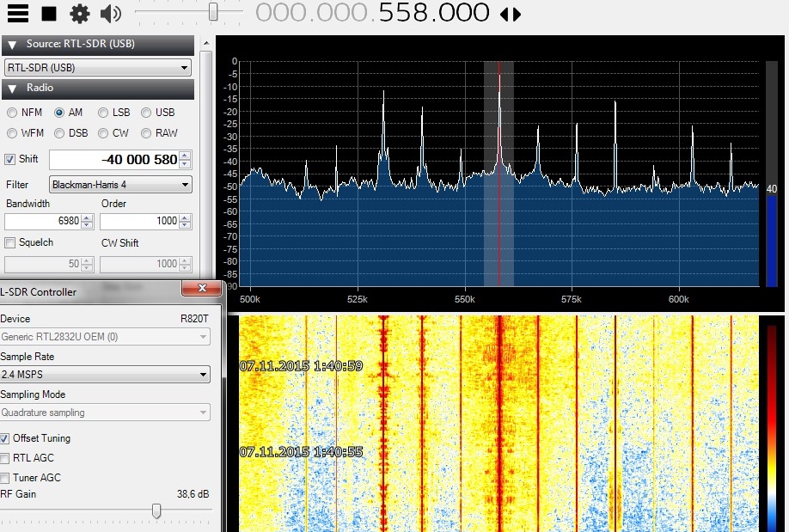Select the USB demodulation mode
Screen dimensions: 789x532
(146, 113)
